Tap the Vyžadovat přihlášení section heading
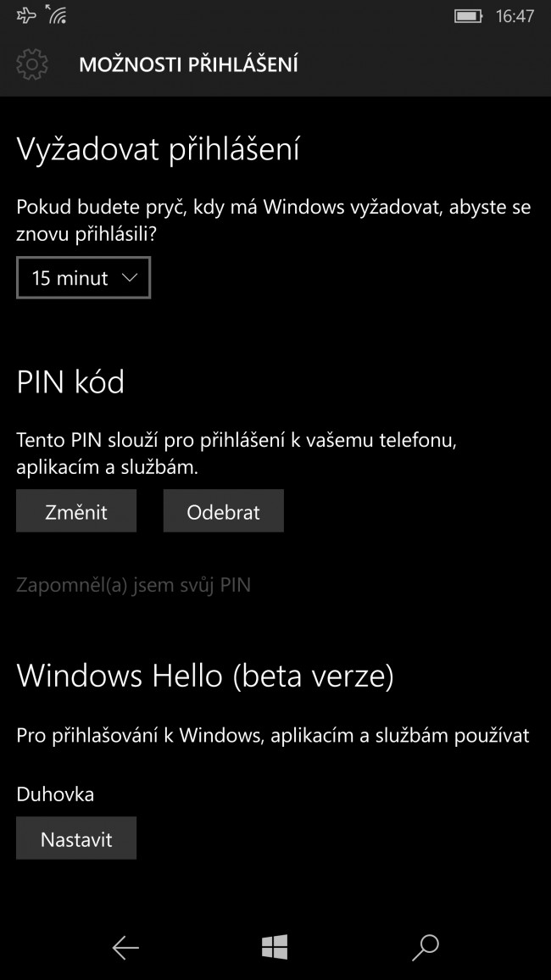The height and width of the screenshot is (980, 551). click(x=158, y=150)
